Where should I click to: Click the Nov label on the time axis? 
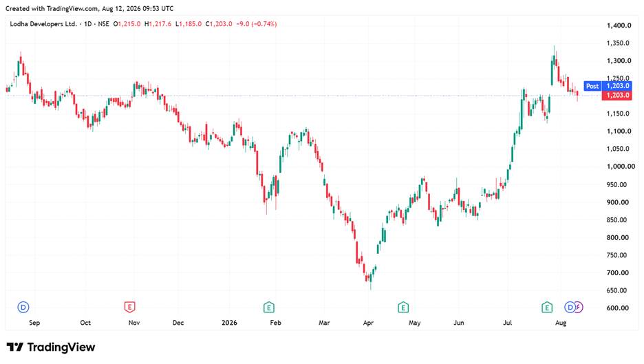pyautogui.click(x=134, y=323)
